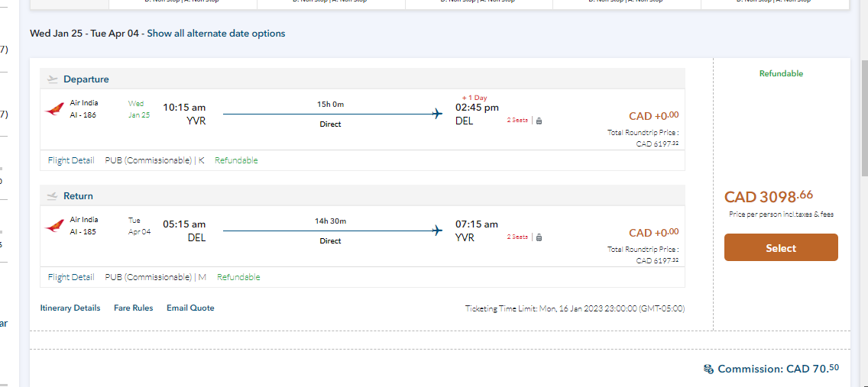Click the Return section landing plane icon

(x=53, y=196)
